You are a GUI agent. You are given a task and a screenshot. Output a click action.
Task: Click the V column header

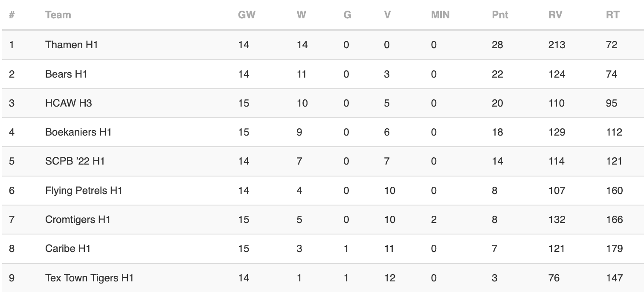pyautogui.click(x=387, y=15)
